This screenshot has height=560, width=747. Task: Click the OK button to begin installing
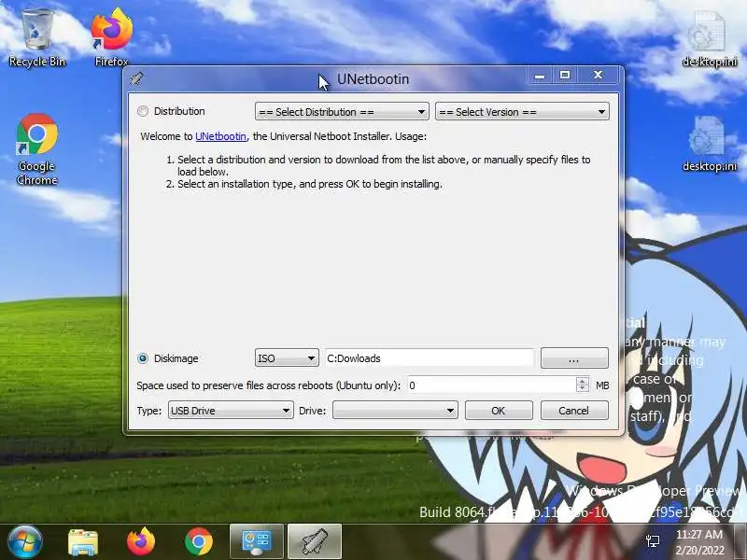tap(499, 411)
